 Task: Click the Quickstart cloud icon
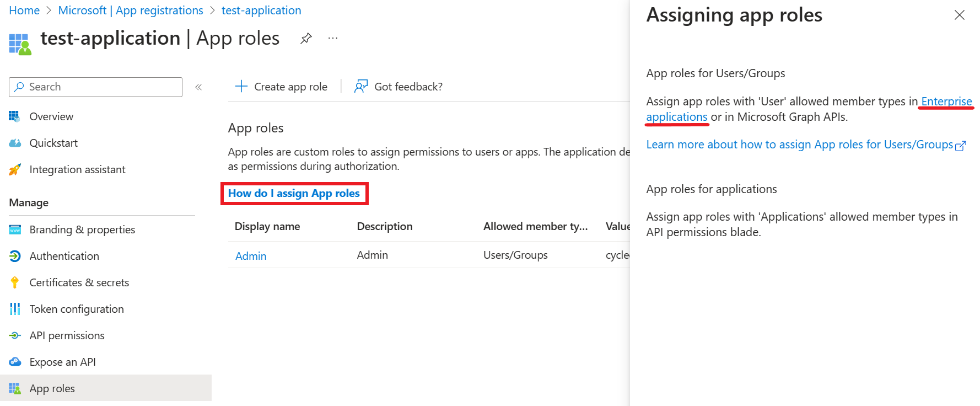click(15, 143)
